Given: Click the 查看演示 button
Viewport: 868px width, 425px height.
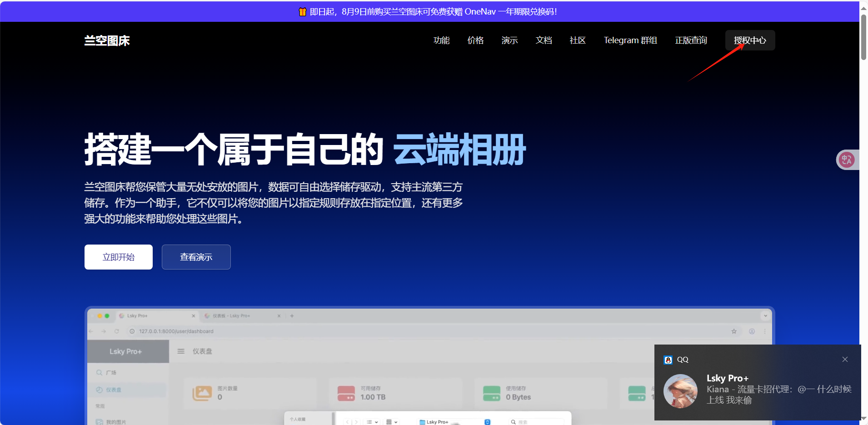Looking at the screenshot, I should [x=196, y=257].
